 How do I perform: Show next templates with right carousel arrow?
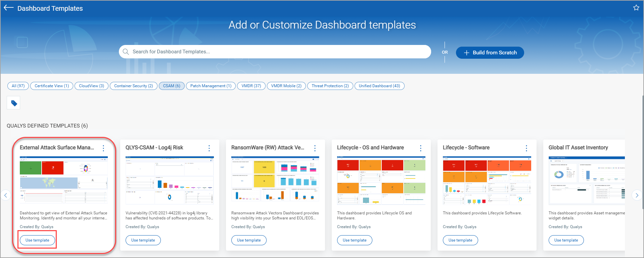tap(637, 195)
